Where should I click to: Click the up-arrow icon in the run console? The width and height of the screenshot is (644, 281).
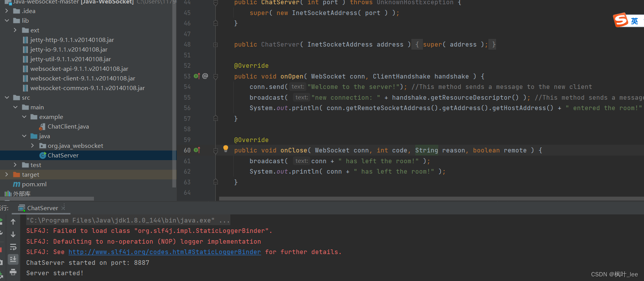(13, 222)
